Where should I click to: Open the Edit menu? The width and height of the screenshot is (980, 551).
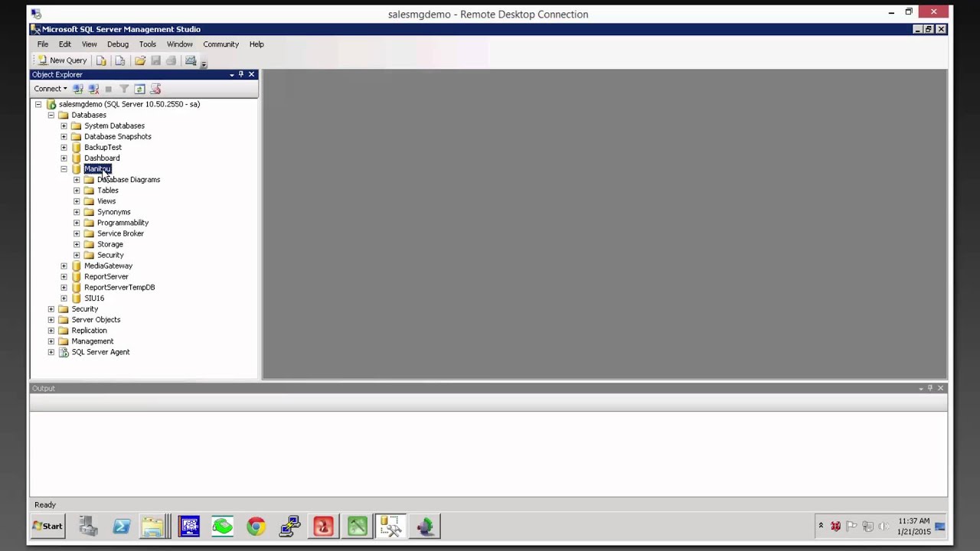65,44
